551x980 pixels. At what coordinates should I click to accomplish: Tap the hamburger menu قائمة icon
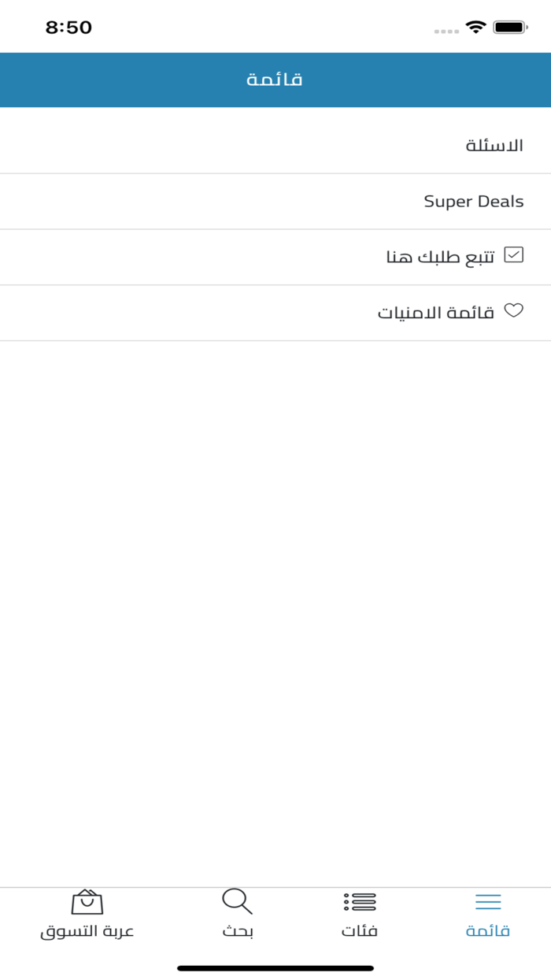(x=486, y=900)
